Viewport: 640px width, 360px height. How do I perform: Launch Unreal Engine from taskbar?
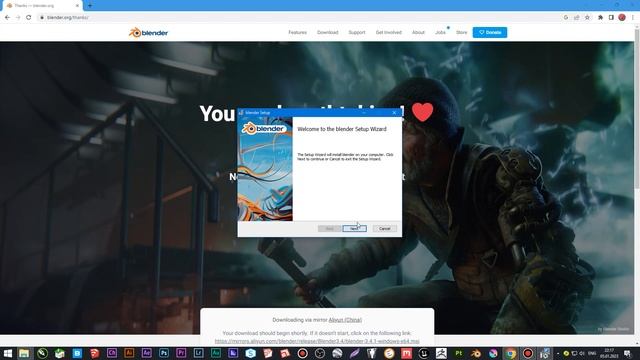424,353
